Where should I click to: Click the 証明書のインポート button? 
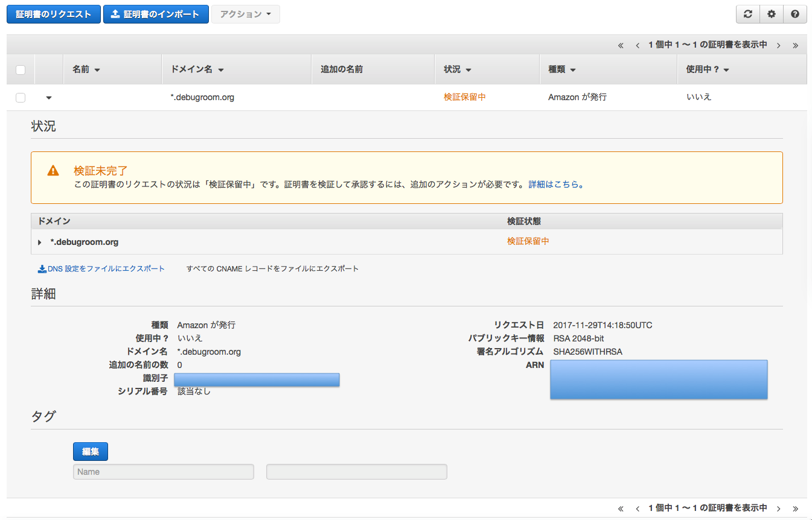(156, 14)
